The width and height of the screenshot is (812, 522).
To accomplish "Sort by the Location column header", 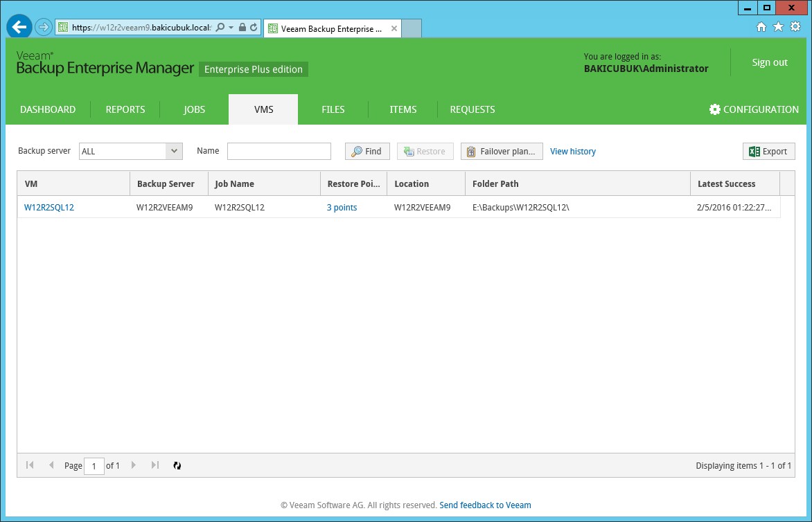I will tap(426, 183).
